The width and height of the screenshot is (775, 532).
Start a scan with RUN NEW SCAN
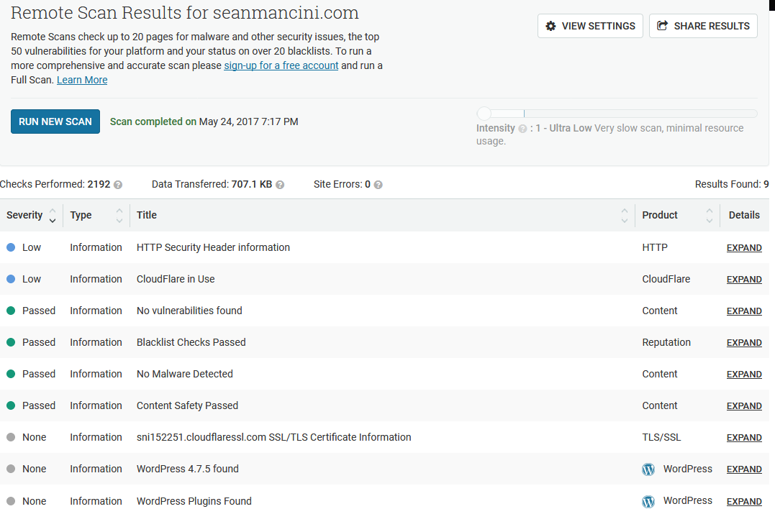pyautogui.click(x=55, y=121)
